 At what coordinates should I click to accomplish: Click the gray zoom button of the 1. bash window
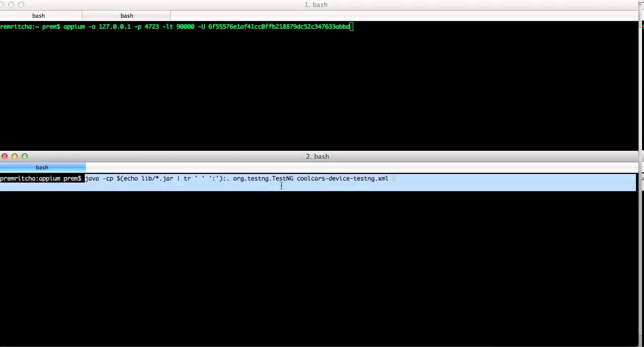coord(21,5)
